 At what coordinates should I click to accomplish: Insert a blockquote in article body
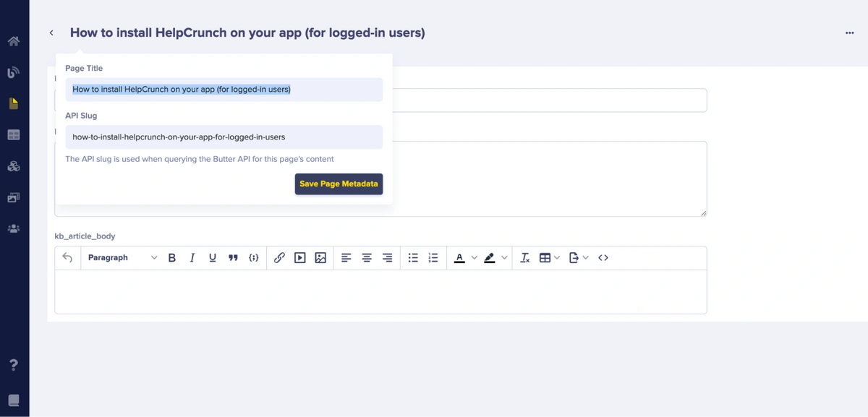pos(233,258)
